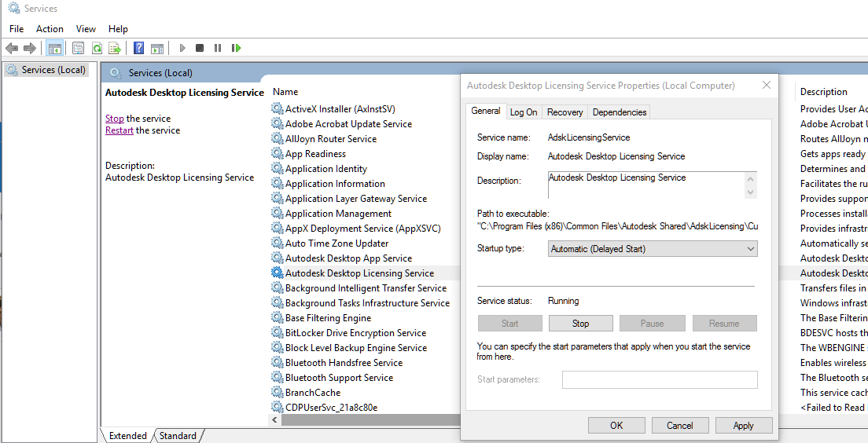Click the Stop button in Properties dialog
868x443 pixels.
[x=581, y=324]
